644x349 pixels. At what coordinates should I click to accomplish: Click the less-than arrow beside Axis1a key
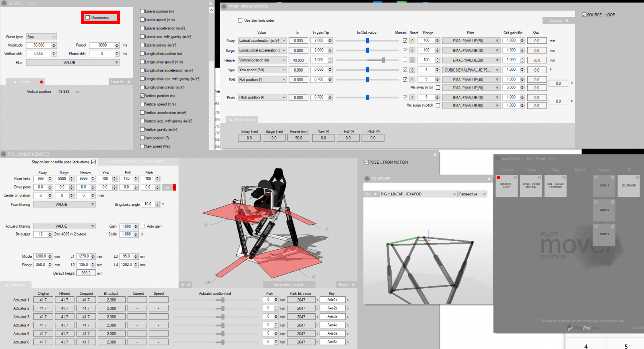(318, 300)
